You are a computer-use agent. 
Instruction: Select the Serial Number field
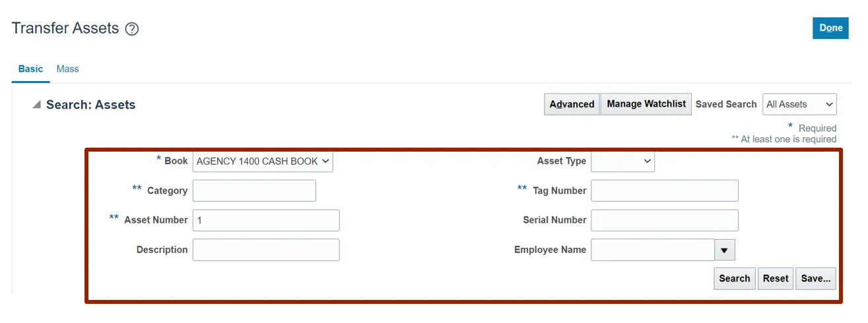664,220
